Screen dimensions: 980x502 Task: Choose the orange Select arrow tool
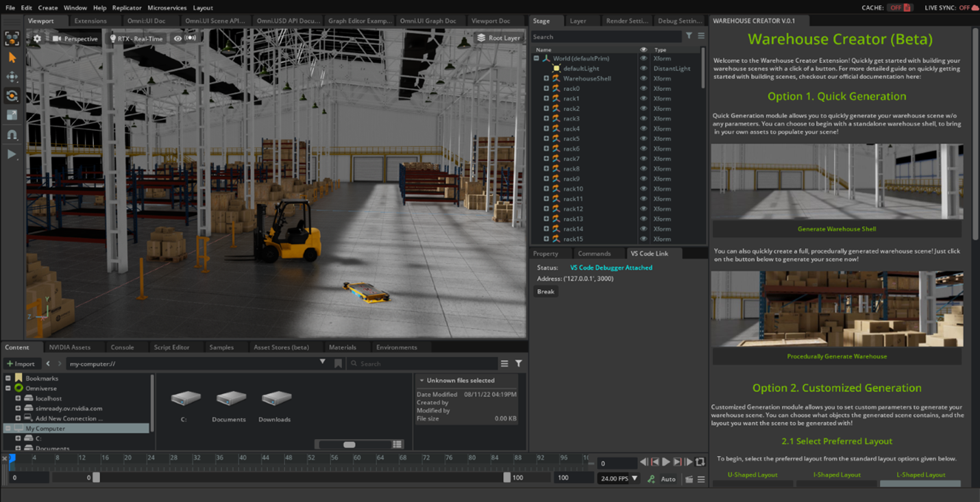tap(12, 58)
